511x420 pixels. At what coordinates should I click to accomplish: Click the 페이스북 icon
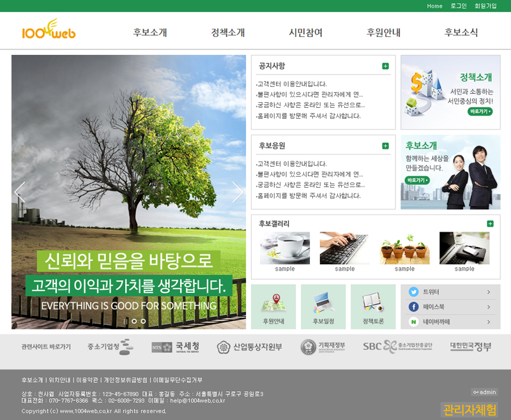click(x=413, y=307)
